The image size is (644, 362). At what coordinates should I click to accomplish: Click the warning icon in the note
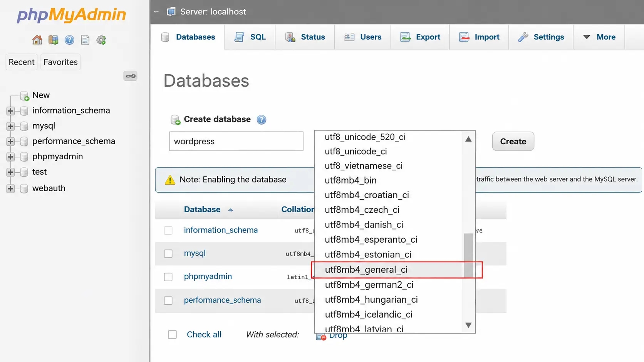[x=170, y=180]
